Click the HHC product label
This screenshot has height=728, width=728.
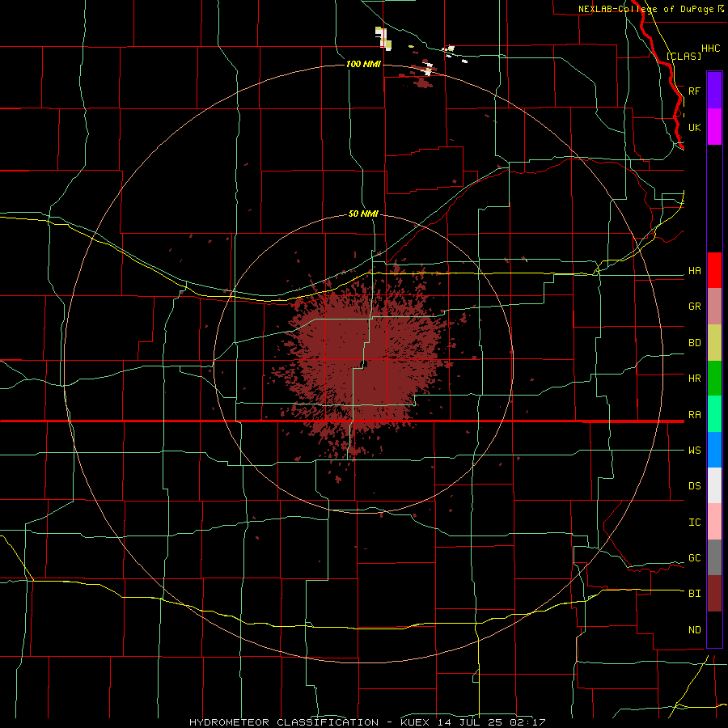coord(710,49)
